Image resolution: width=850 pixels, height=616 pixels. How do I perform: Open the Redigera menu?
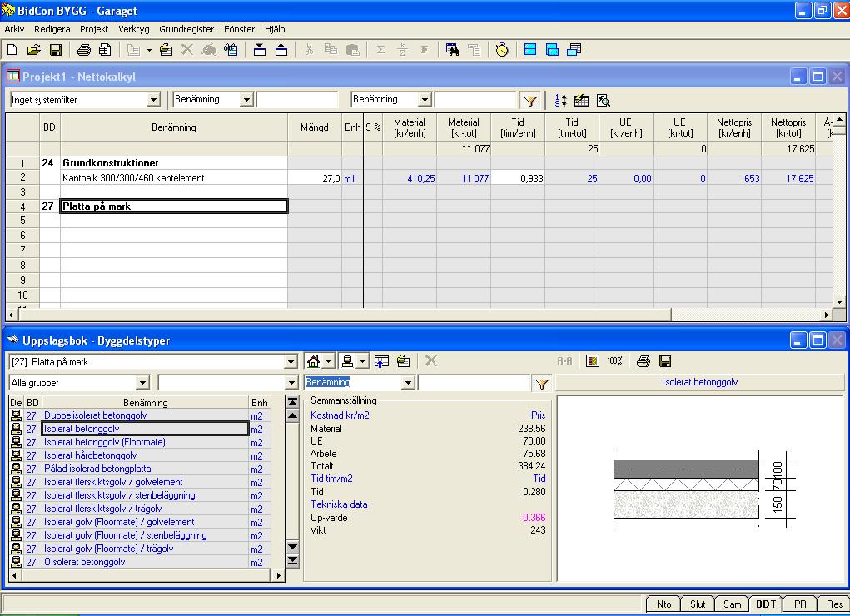click(52, 29)
